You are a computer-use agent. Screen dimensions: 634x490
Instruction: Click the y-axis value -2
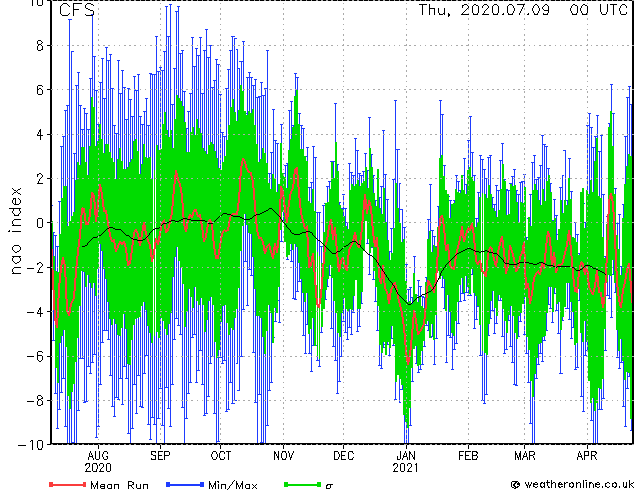pyautogui.click(x=35, y=267)
